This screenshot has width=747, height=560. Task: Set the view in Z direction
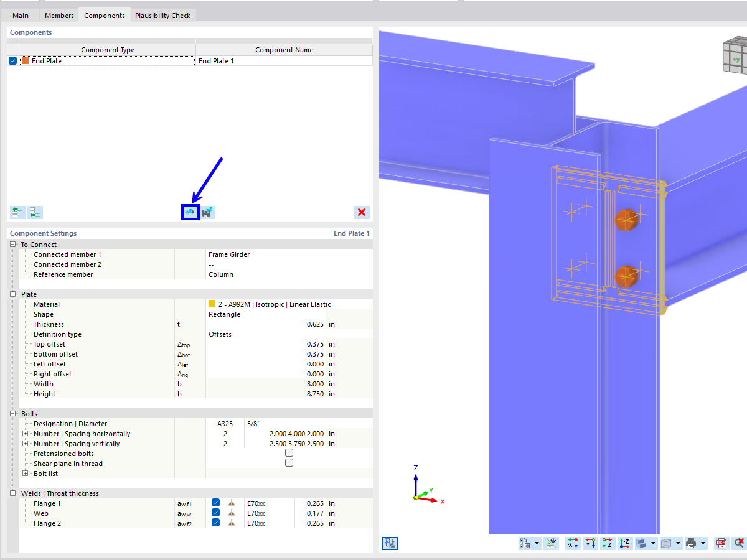click(607, 543)
